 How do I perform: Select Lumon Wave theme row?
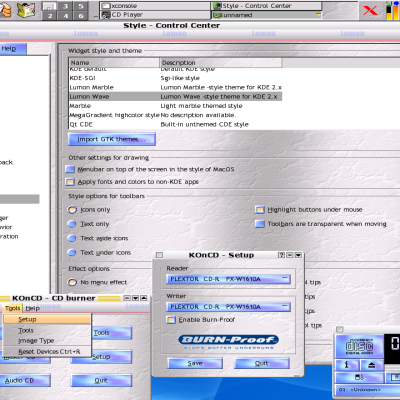pos(175,97)
